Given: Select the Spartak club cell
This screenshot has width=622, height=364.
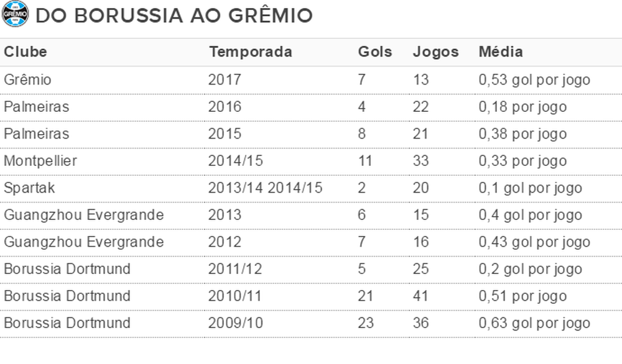Looking at the screenshot, I should pos(29,188).
